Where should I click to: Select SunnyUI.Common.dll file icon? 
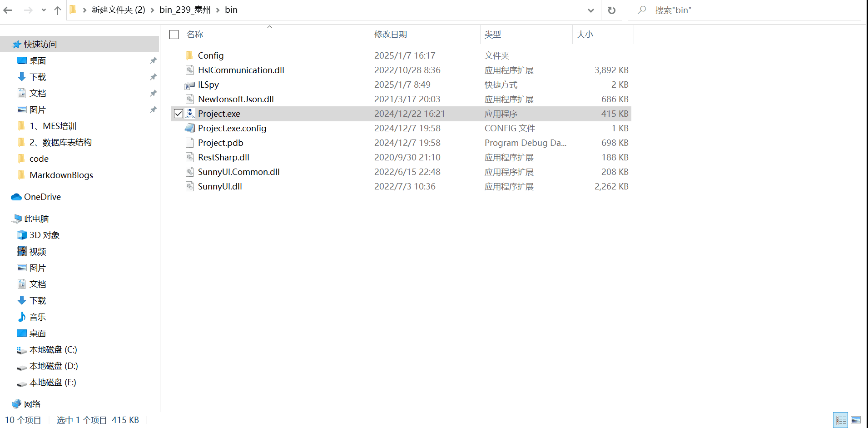[x=190, y=172]
